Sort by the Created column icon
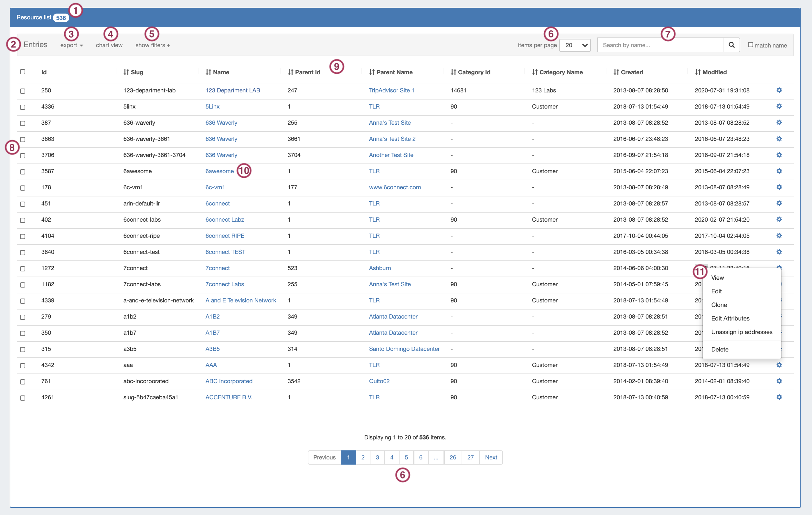 click(x=616, y=72)
